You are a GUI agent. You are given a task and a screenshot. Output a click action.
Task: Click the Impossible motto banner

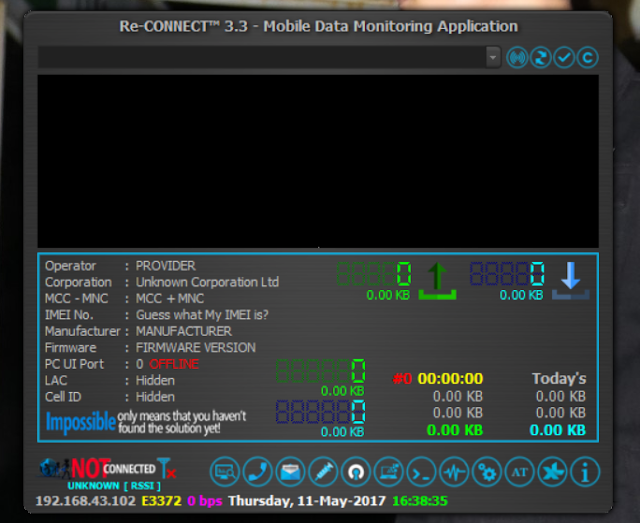(x=146, y=423)
